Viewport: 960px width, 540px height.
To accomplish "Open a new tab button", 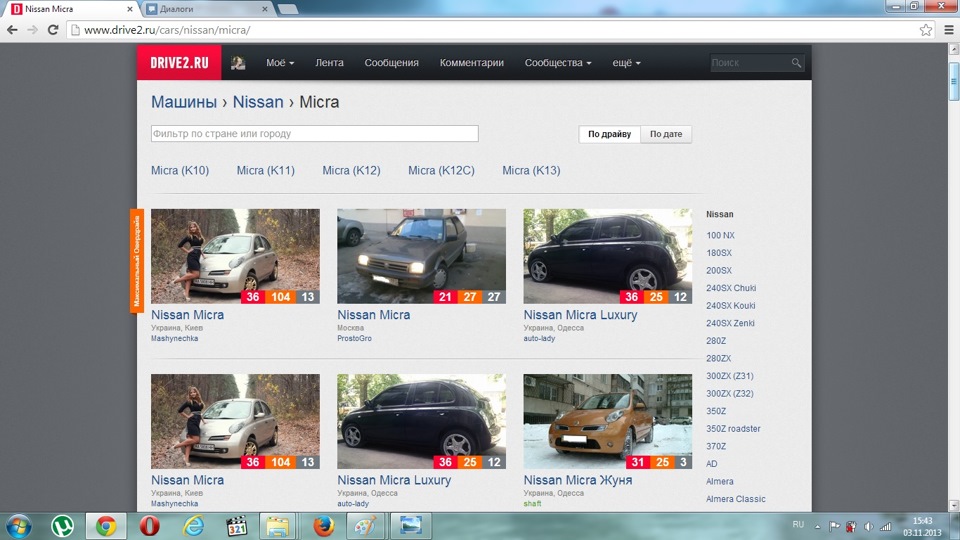I will (288, 9).
